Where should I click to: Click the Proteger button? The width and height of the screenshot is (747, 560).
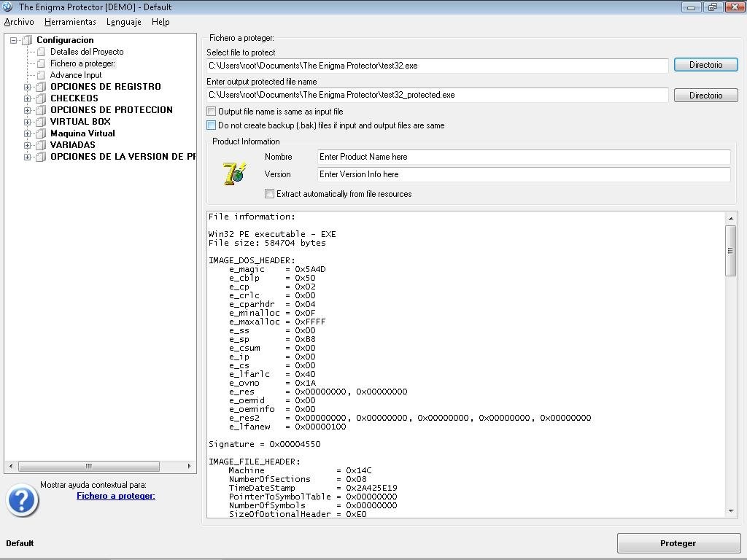coord(678,543)
